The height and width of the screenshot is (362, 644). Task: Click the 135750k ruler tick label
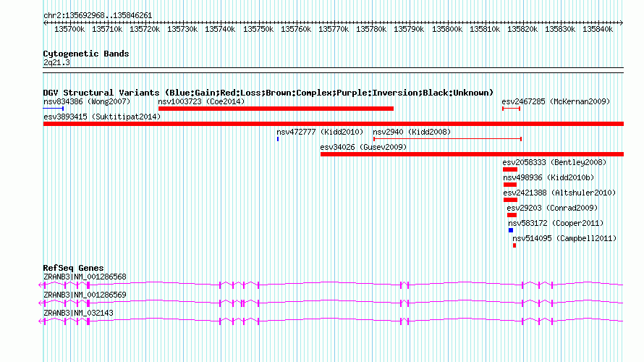258,29
